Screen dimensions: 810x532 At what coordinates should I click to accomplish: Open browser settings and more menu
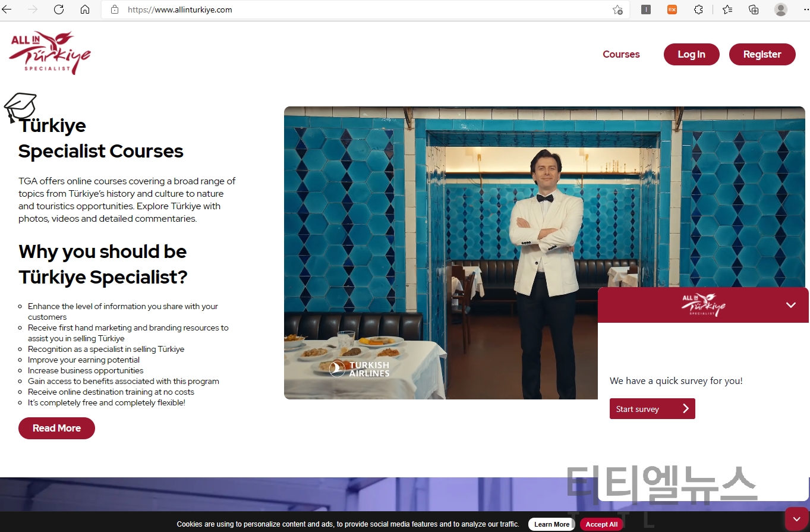click(x=805, y=10)
